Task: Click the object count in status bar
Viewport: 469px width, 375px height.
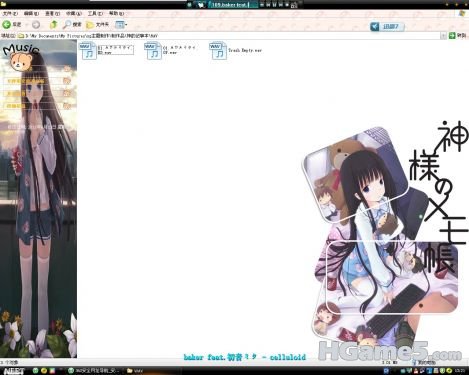Action: point(9,362)
